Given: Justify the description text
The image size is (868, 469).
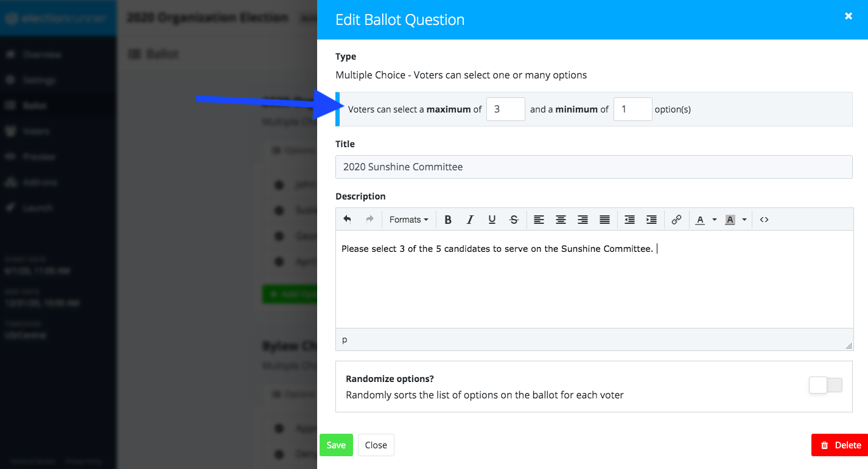Looking at the screenshot, I should pyautogui.click(x=604, y=220).
